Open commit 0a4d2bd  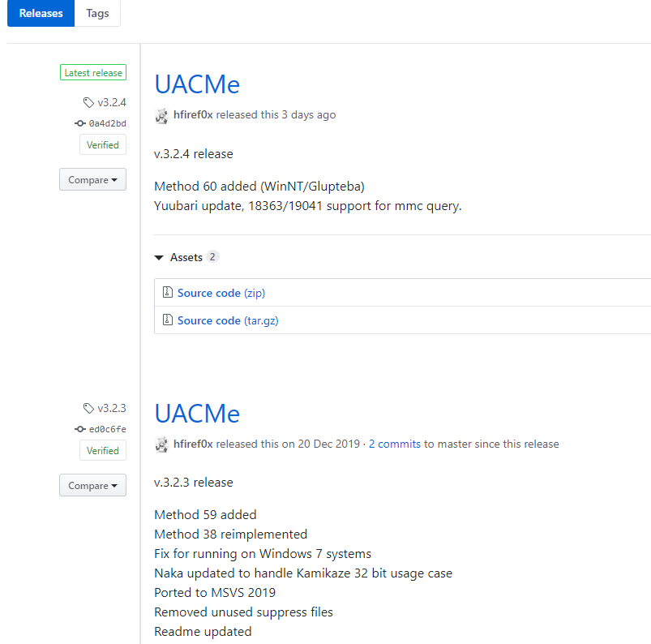108,123
